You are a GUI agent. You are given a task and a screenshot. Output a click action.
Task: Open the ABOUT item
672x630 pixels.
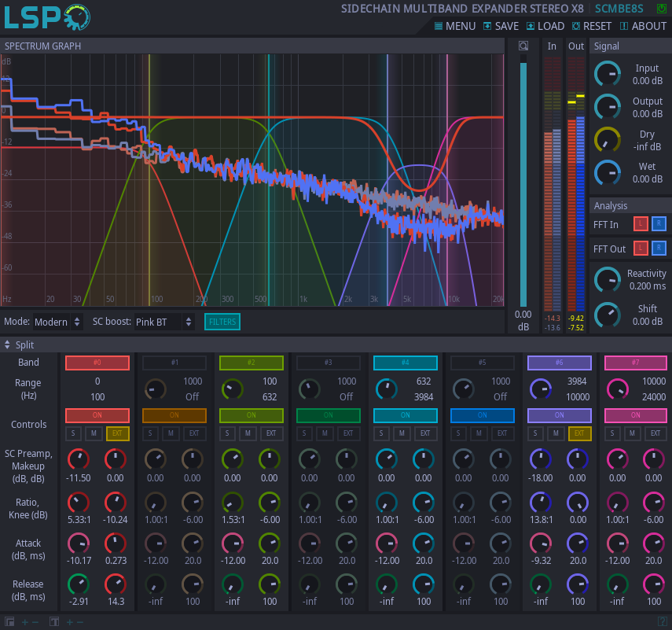643,26
